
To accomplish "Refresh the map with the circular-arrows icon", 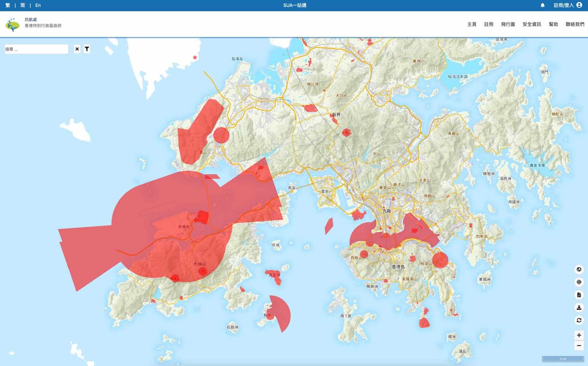I will [x=579, y=320].
